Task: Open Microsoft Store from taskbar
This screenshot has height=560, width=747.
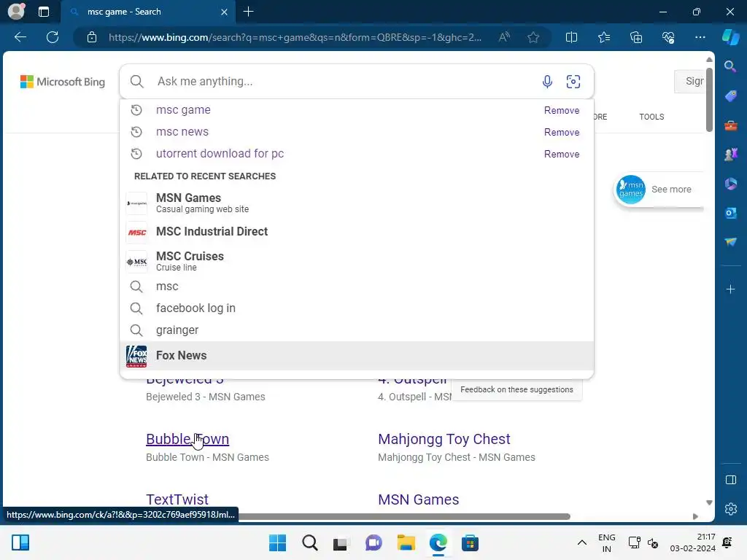Action: [470, 542]
